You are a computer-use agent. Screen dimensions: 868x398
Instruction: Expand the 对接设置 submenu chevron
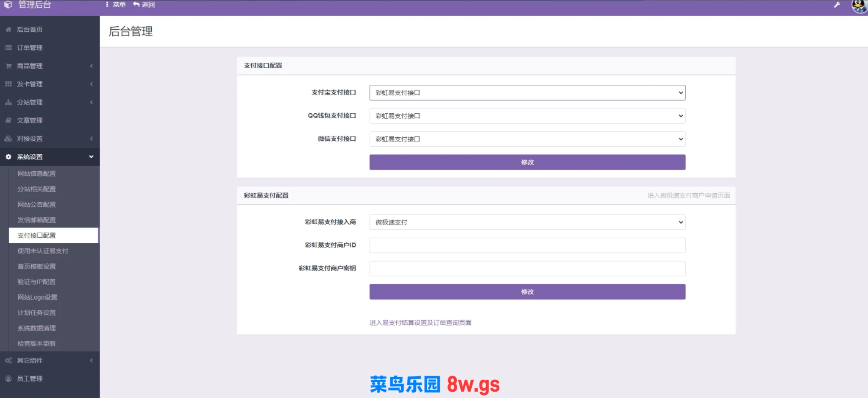[x=91, y=139]
